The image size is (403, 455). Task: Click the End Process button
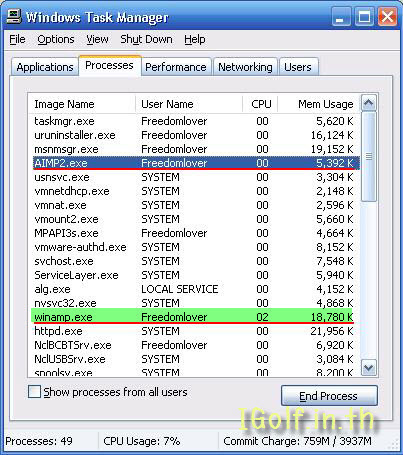(329, 396)
